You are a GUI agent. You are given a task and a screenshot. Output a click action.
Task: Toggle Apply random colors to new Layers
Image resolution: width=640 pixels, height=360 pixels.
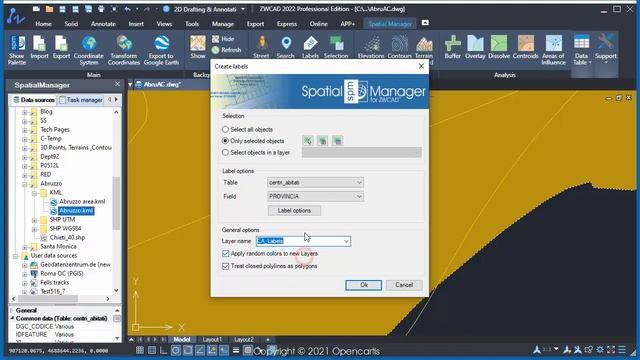click(225, 253)
